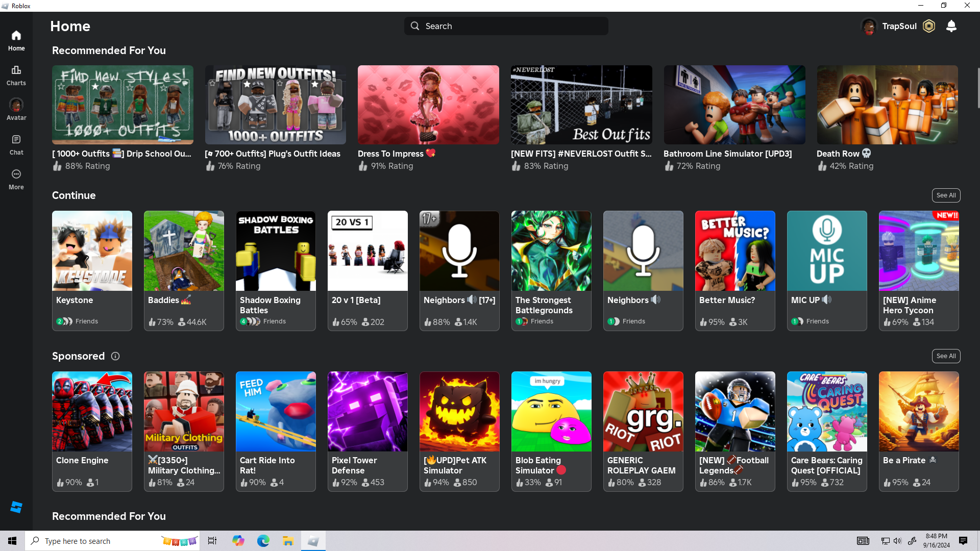The width and height of the screenshot is (980, 551).
Task: Open Shadow Boxing Battles card
Action: [276, 270]
